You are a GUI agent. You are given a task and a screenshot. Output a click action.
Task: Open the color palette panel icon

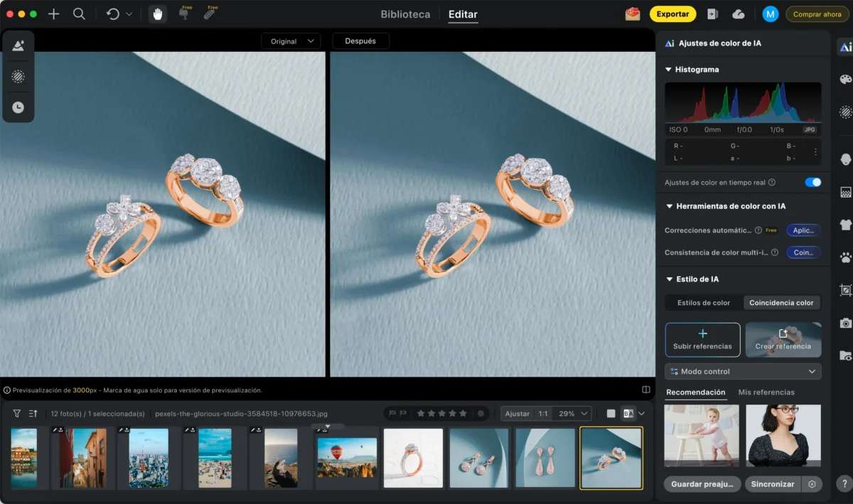845,79
